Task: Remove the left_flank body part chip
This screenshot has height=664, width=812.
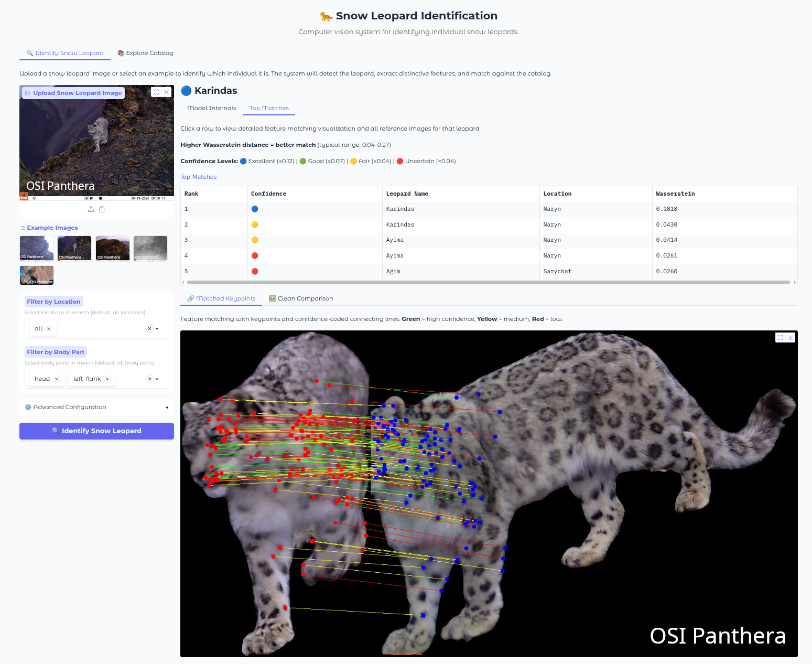Action: pyautogui.click(x=107, y=379)
